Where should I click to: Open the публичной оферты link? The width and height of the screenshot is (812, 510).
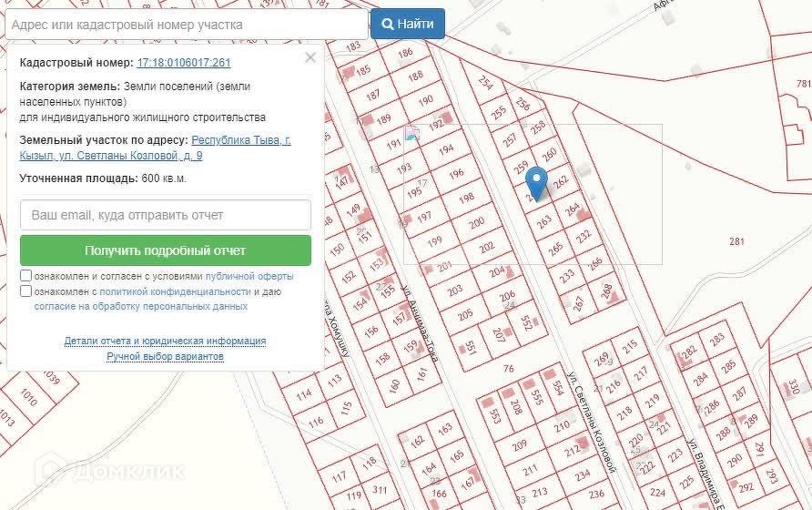pyautogui.click(x=249, y=276)
